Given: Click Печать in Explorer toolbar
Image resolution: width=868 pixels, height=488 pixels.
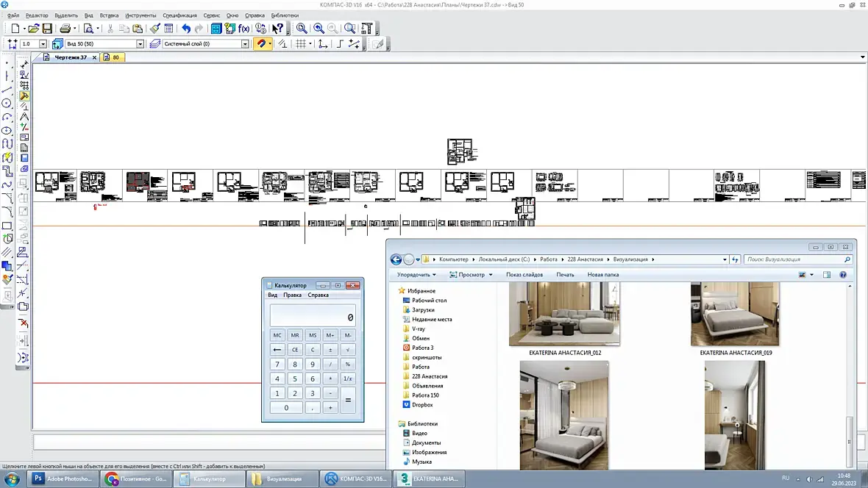Looking at the screenshot, I should (565, 274).
